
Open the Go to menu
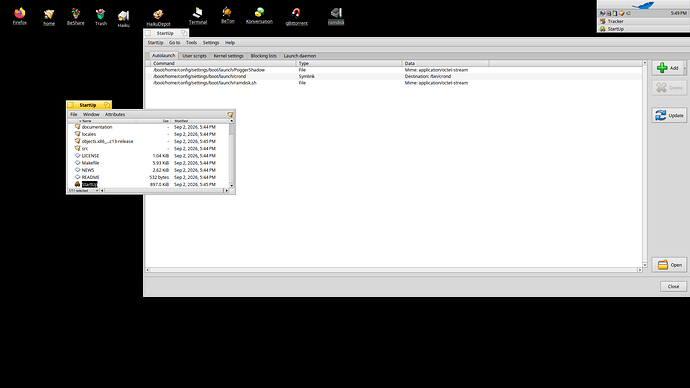[x=175, y=43]
